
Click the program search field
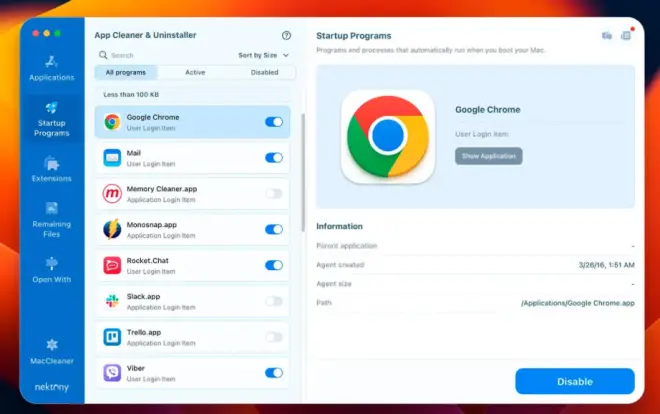point(160,55)
